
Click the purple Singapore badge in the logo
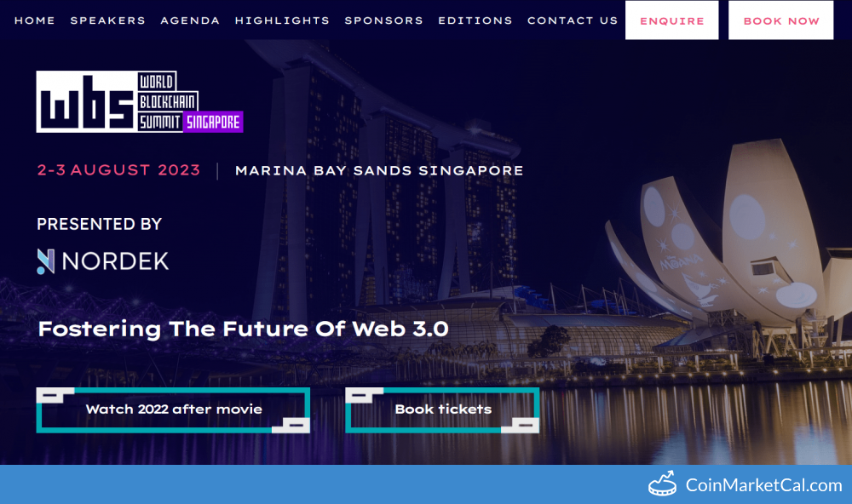pos(213,122)
